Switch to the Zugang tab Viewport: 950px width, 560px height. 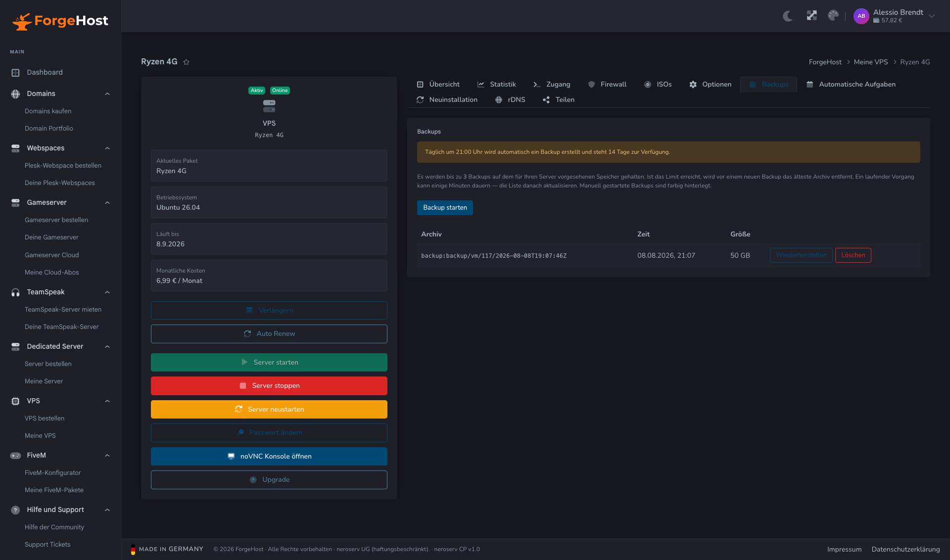click(x=552, y=85)
